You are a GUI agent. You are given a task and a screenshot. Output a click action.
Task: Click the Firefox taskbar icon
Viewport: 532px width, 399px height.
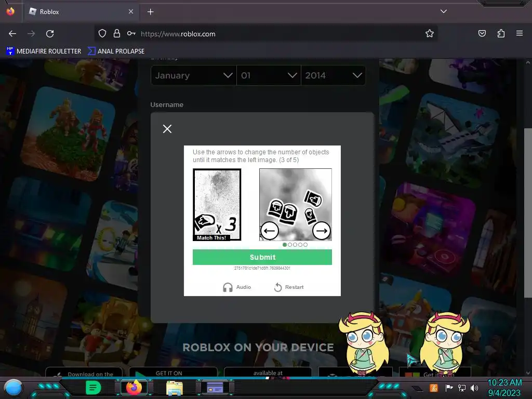pos(134,388)
